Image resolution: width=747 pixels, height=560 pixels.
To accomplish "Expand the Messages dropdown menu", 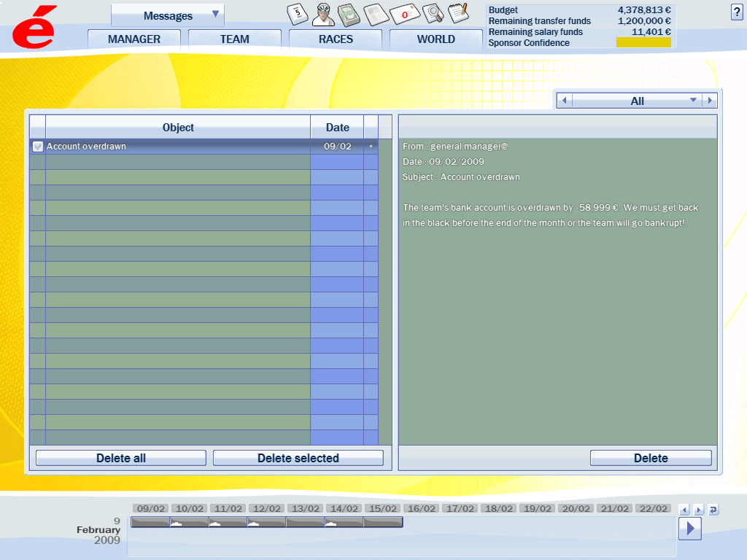I will [214, 15].
